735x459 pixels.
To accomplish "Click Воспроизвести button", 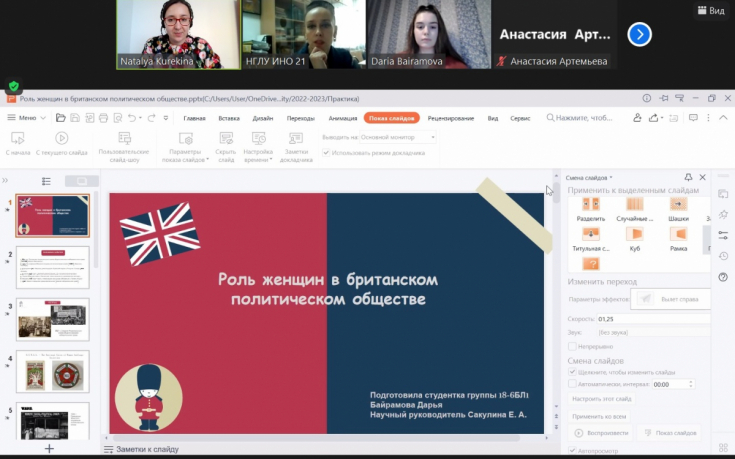I will [x=601, y=433].
